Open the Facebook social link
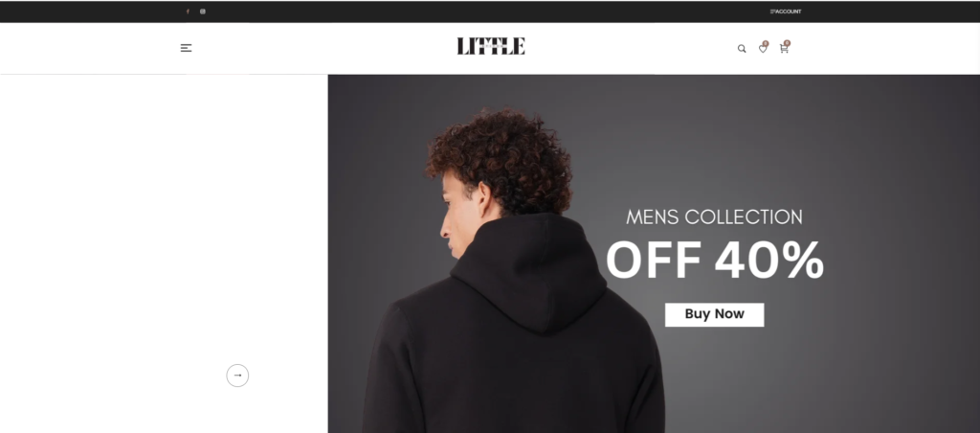This screenshot has height=433, width=980. pyautogui.click(x=188, y=11)
